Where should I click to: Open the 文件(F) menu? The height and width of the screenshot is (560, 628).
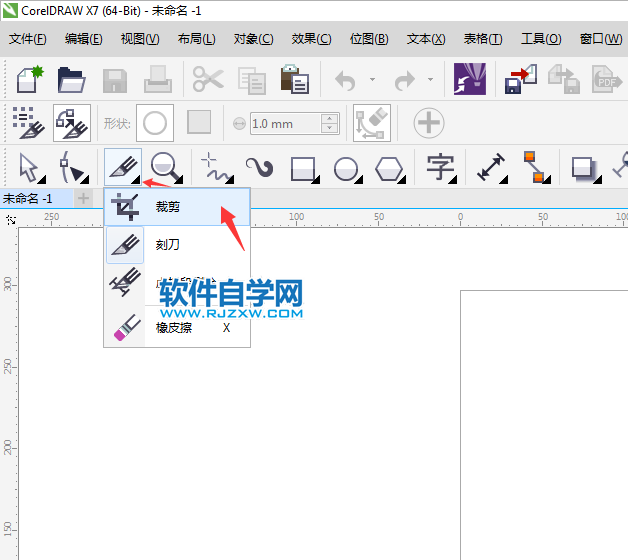tap(28, 39)
